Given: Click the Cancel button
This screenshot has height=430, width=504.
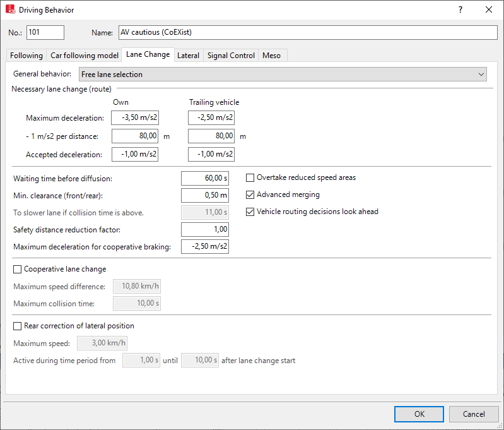Looking at the screenshot, I should click(474, 414).
